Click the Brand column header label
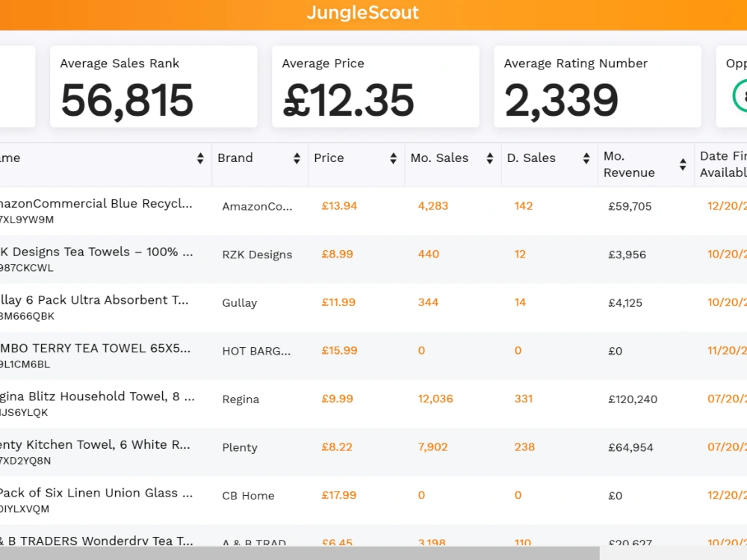This screenshot has height=560, width=747. point(235,158)
